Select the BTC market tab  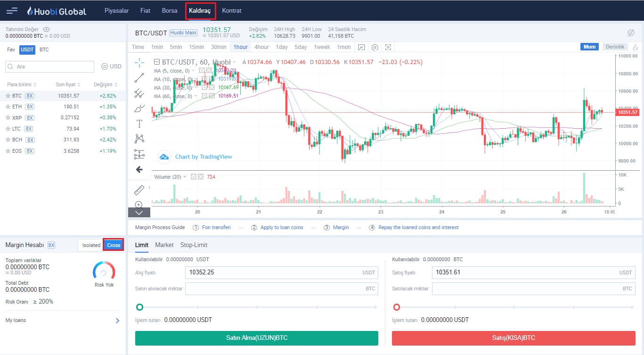coord(44,50)
